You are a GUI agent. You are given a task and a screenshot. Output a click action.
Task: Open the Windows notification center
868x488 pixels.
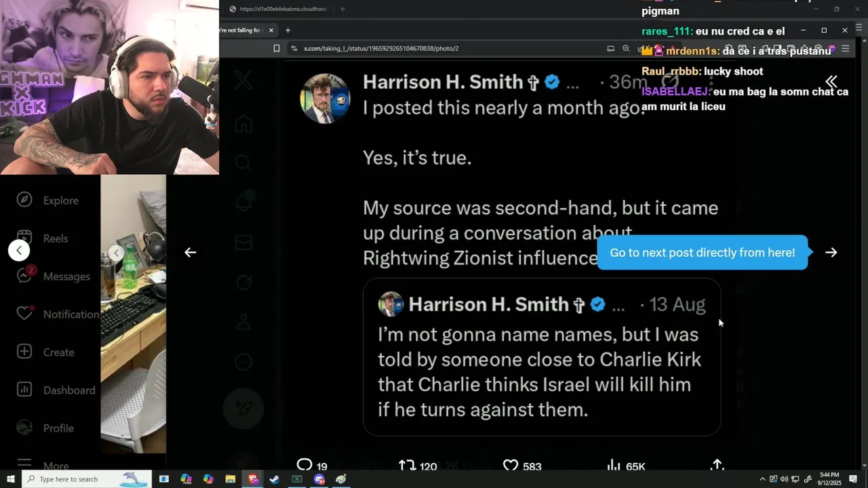point(854,479)
